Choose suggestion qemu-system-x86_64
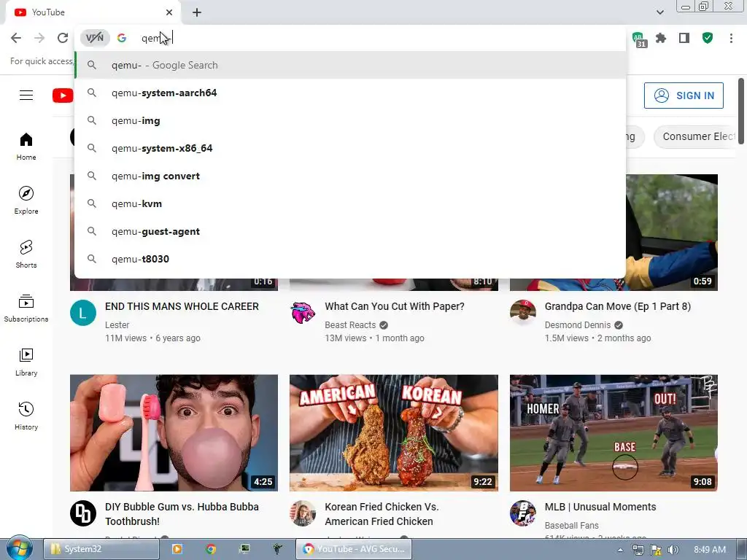This screenshot has height=560, width=747. coord(350,148)
